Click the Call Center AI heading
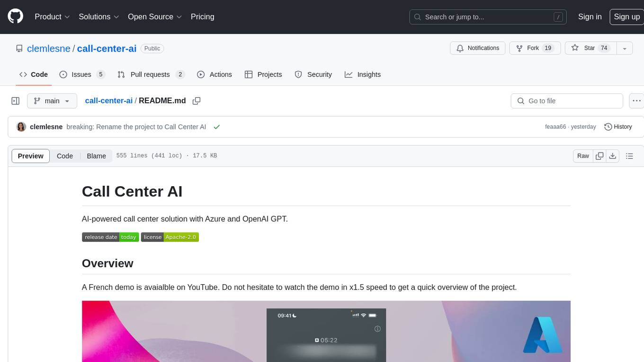The image size is (644, 362). tap(132, 191)
